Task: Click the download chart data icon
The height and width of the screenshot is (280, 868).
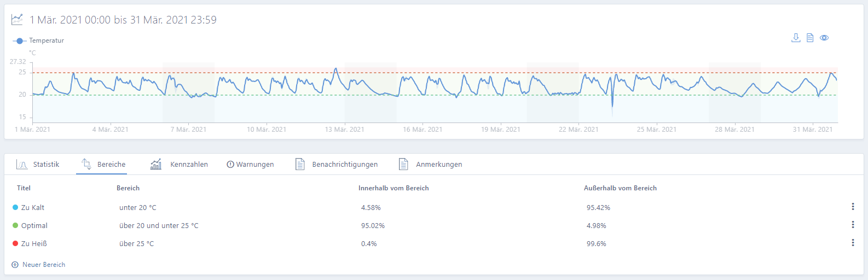Action: (796, 38)
